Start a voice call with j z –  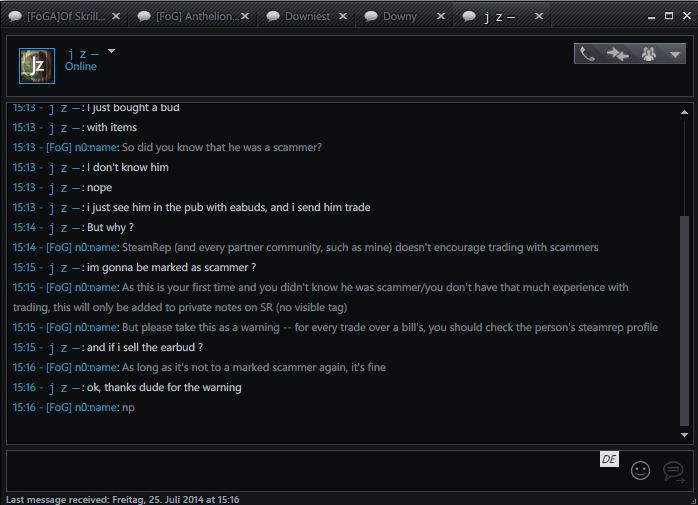pyautogui.click(x=588, y=54)
